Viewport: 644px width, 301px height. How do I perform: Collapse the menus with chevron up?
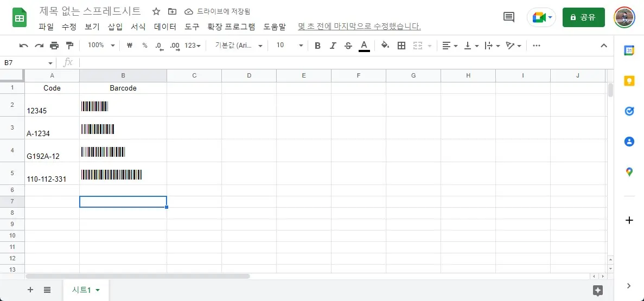click(x=604, y=46)
